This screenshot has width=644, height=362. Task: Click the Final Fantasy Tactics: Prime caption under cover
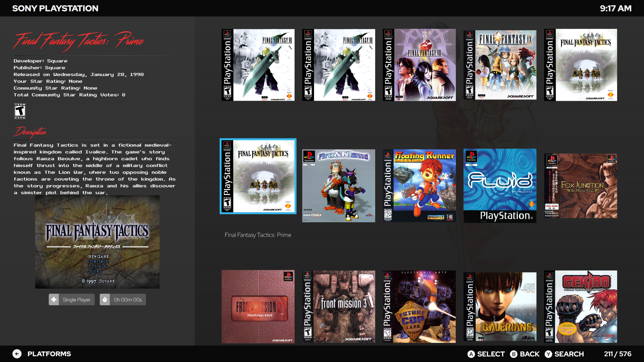click(x=258, y=235)
